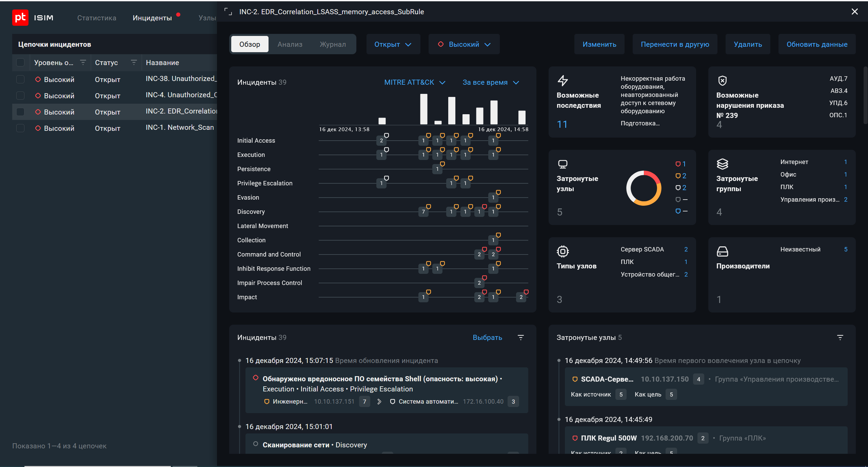This screenshot has width=868, height=467.
Task: Switch to the Анализ tab
Action: (x=290, y=44)
